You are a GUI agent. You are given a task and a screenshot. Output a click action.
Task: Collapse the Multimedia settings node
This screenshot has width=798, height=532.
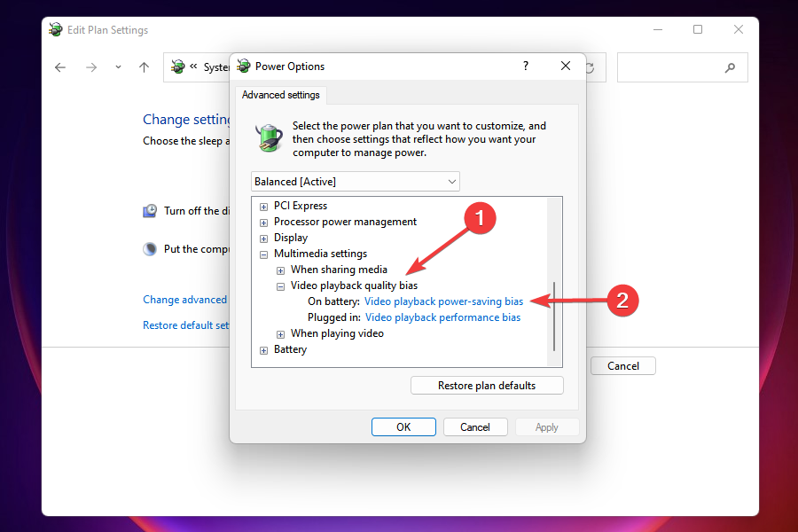263,254
